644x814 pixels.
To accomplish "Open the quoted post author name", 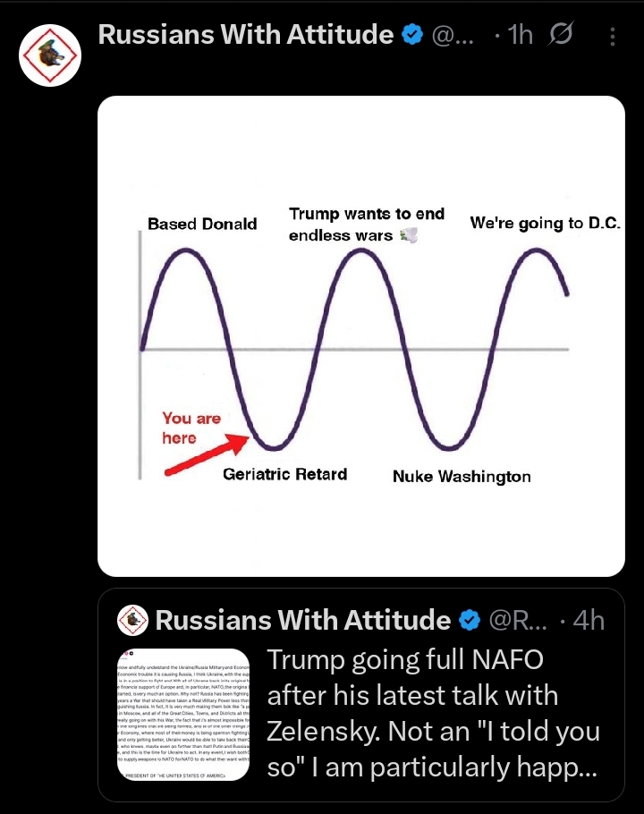I will point(303,621).
